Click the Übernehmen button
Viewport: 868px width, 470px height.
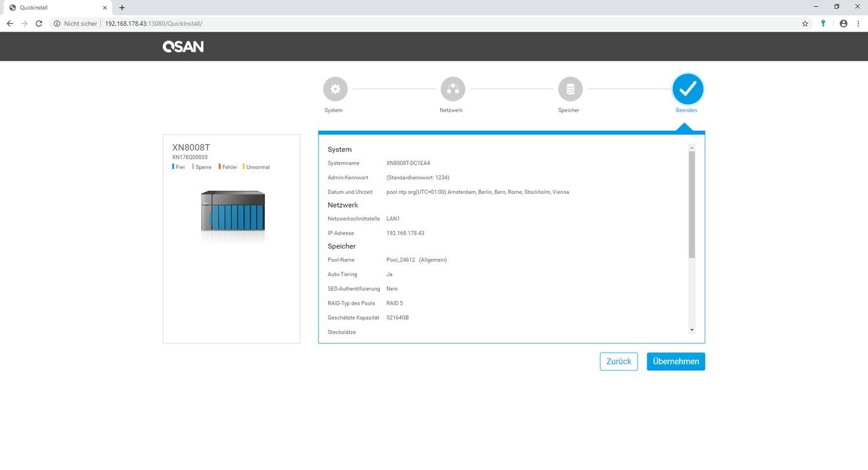(x=676, y=362)
